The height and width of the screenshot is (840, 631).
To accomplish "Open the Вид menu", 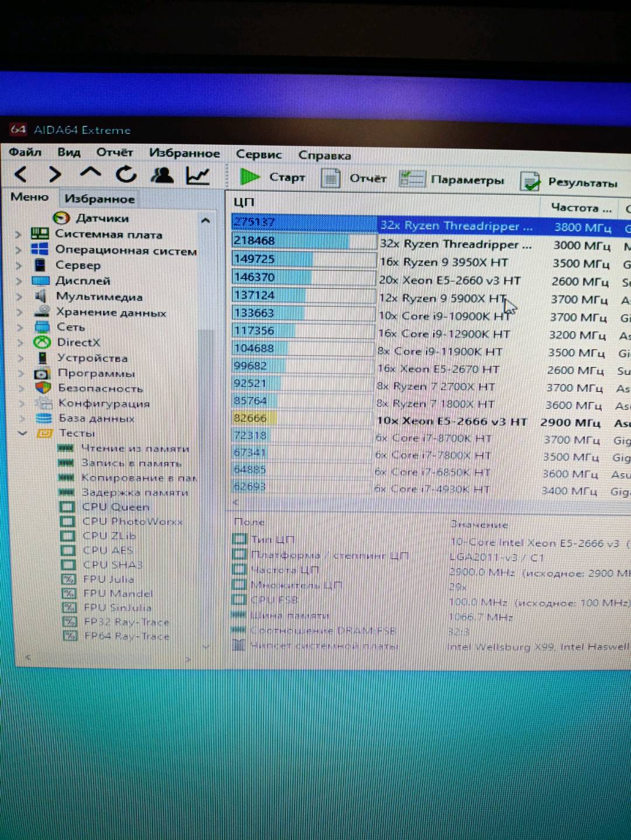I will click(69, 152).
